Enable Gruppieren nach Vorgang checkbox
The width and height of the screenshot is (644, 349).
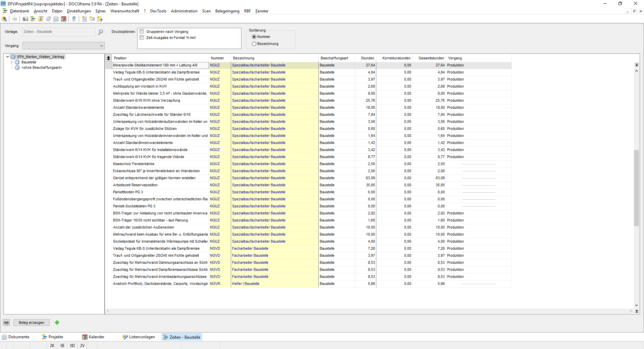point(142,32)
